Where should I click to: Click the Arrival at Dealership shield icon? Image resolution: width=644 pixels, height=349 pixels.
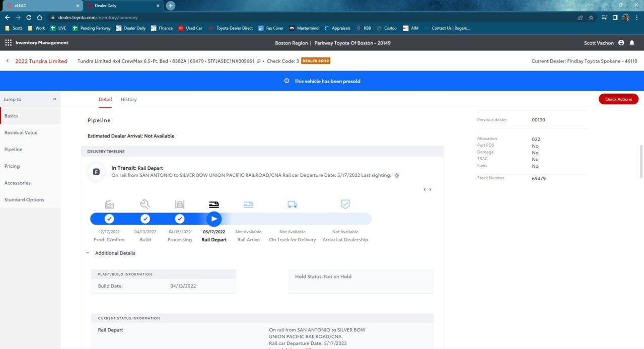(345, 204)
